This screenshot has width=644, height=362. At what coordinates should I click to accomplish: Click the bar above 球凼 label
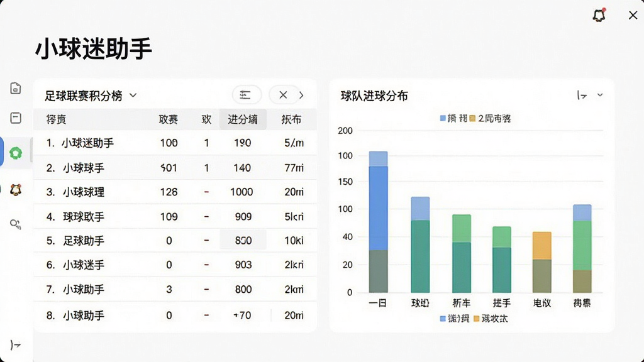(x=420, y=244)
